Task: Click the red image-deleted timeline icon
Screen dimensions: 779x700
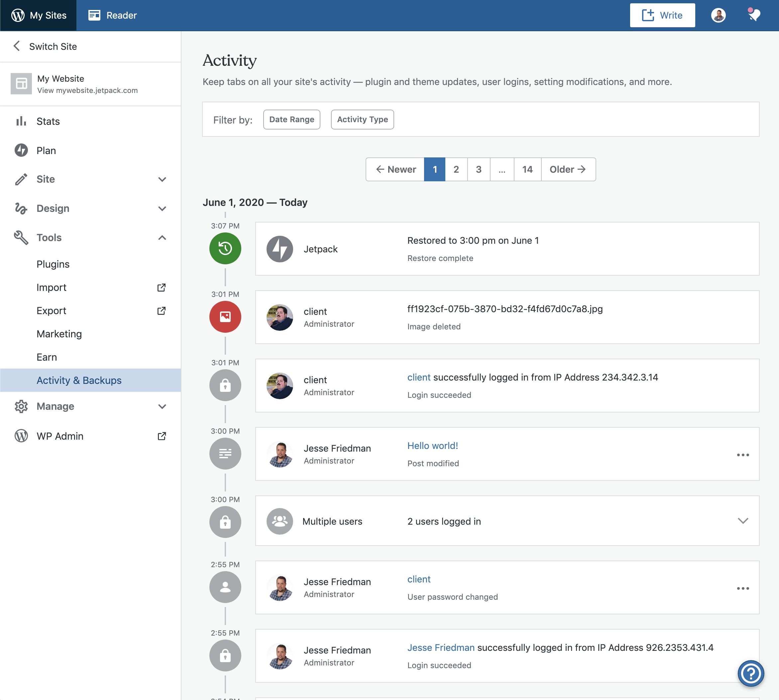Action: pyautogui.click(x=225, y=316)
